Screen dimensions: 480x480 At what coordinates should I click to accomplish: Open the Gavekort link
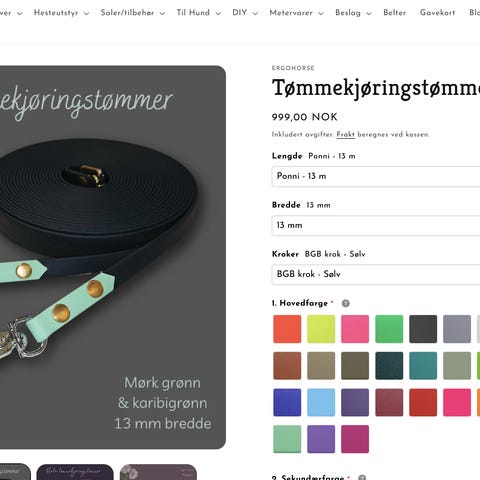[437, 13]
